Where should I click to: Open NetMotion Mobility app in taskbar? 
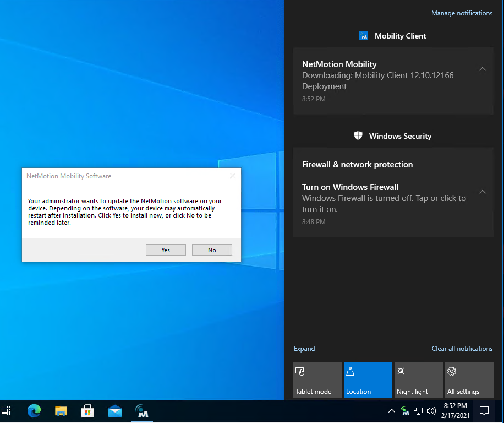tap(143, 411)
